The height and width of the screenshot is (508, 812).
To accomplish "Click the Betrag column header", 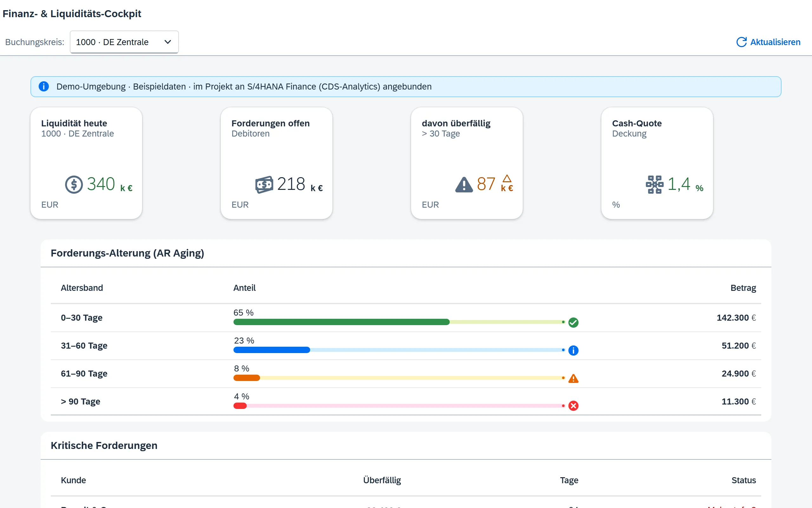I will [x=743, y=288].
